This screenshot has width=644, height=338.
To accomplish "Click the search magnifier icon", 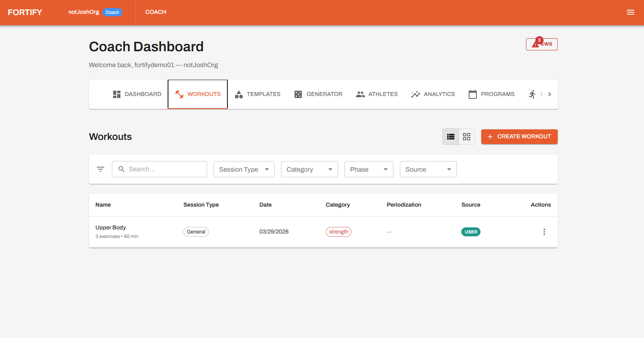I will [x=121, y=169].
